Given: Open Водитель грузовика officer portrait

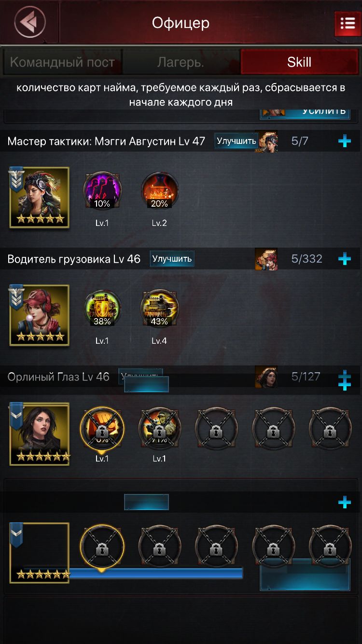Looking at the screenshot, I should (40, 315).
